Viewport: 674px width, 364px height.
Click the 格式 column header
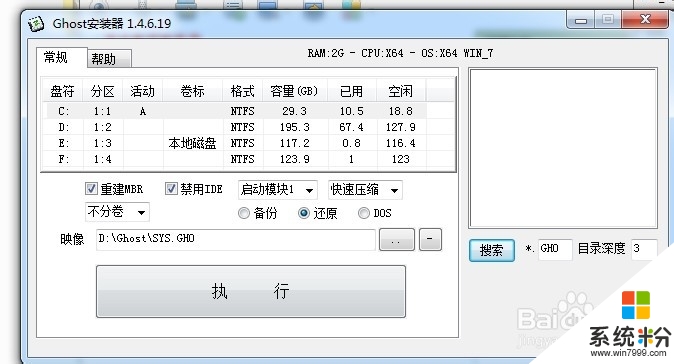coord(242,91)
